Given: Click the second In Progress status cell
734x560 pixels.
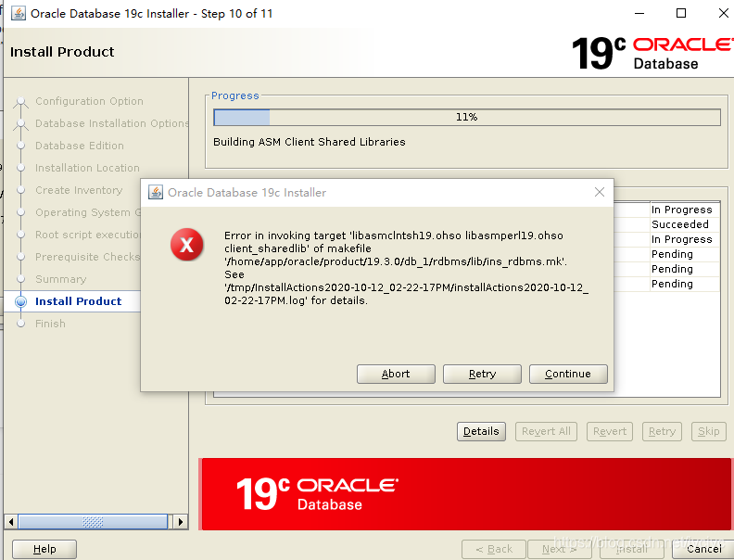Looking at the screenshot, I should (685, 239).
